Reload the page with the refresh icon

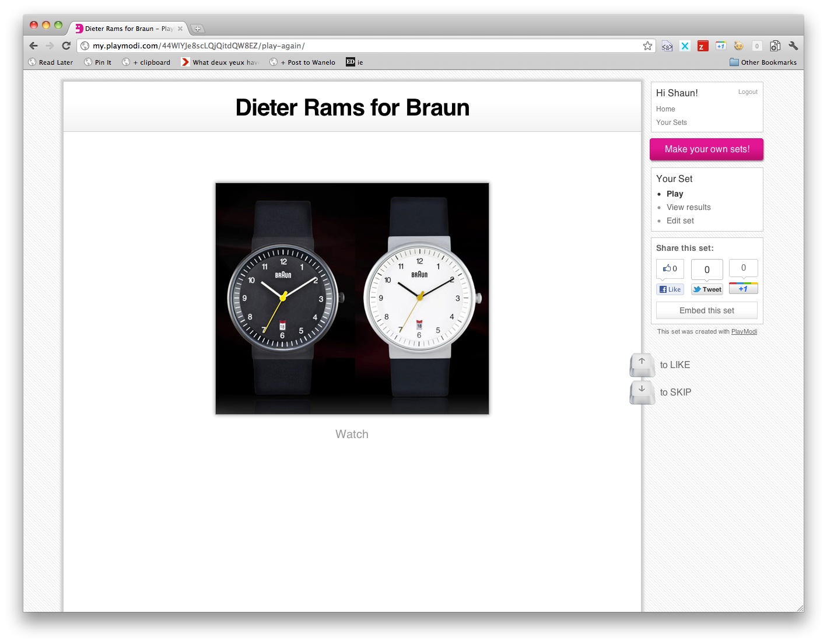pos(66,45)
